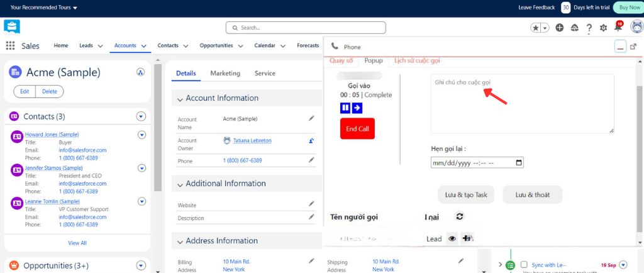Check the Sync with Le... task checkbox
Screen dimensions: 644x273
524,264
